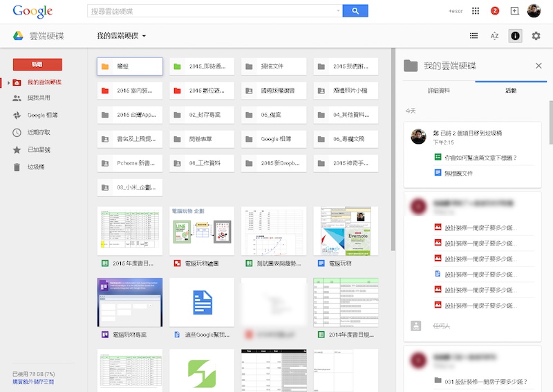Select the shared 03_小米_企劃 folder
Image resolution: width=553 pixels, height=392 pixels.
[x=130, y=187]
